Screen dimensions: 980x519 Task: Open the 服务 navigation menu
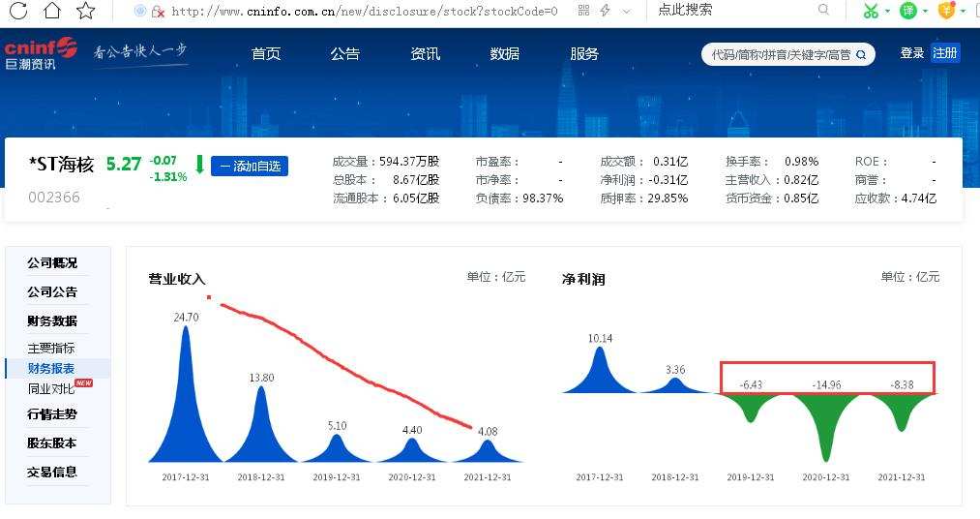pyautogui.click(x=584, y=54)
